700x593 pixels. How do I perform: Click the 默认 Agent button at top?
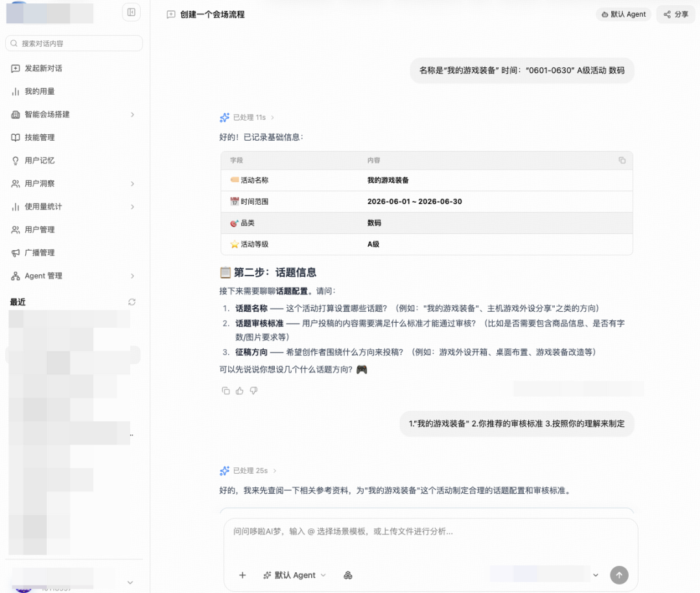pos(624,14)
